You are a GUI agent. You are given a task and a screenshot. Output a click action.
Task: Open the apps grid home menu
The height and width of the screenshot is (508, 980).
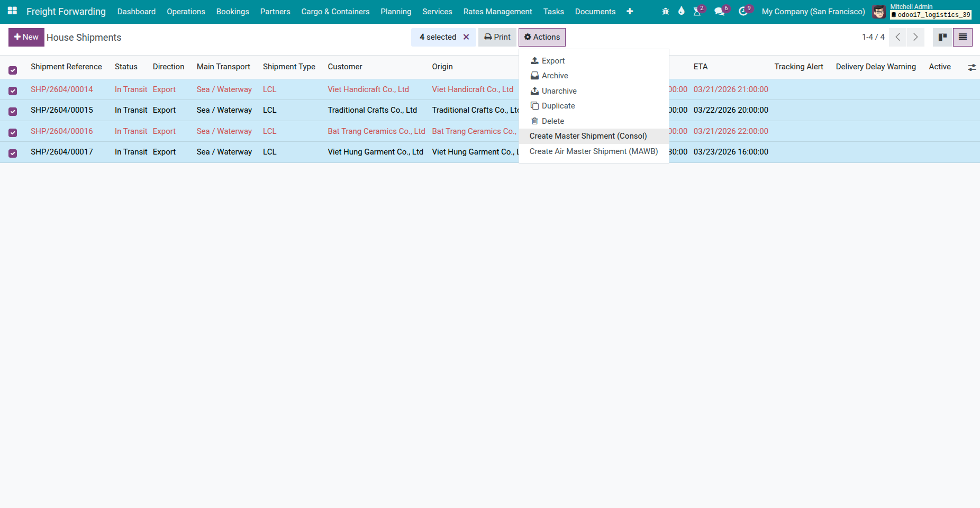pos(12,11)
